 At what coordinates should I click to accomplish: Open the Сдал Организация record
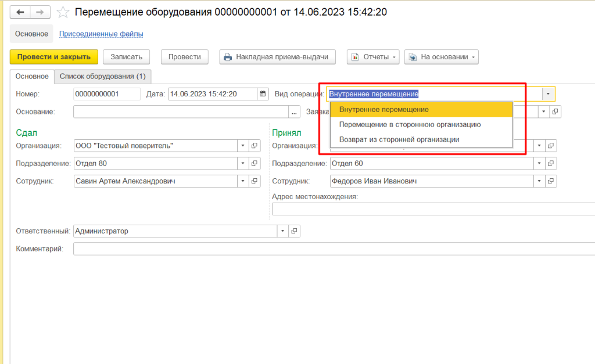click(255, 146)
